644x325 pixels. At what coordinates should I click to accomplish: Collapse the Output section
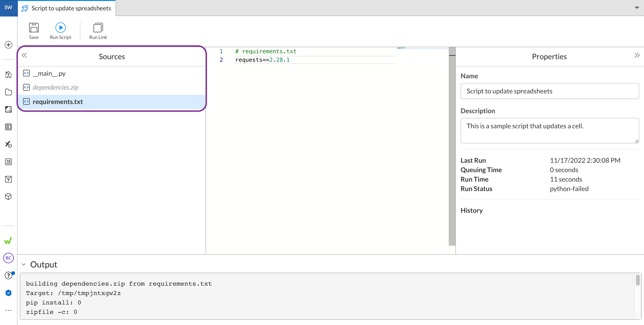24,264
